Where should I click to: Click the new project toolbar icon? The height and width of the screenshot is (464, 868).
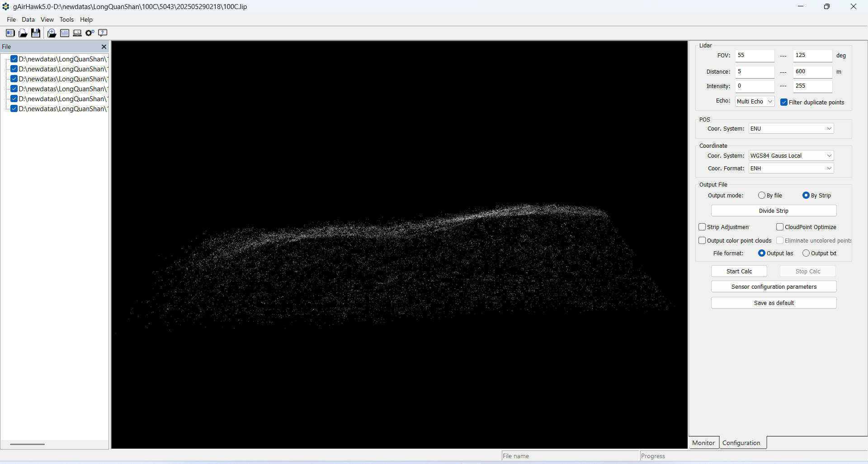(x=10, y=33)
